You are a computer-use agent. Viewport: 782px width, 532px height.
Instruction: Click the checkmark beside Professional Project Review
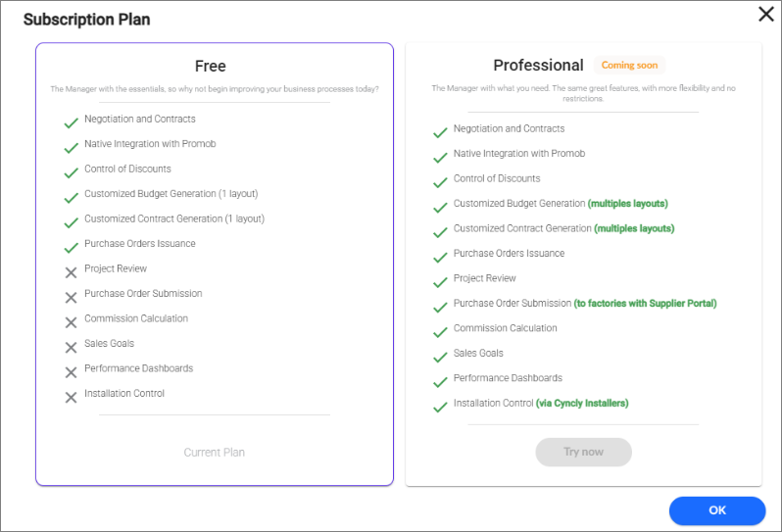[440, 282]
